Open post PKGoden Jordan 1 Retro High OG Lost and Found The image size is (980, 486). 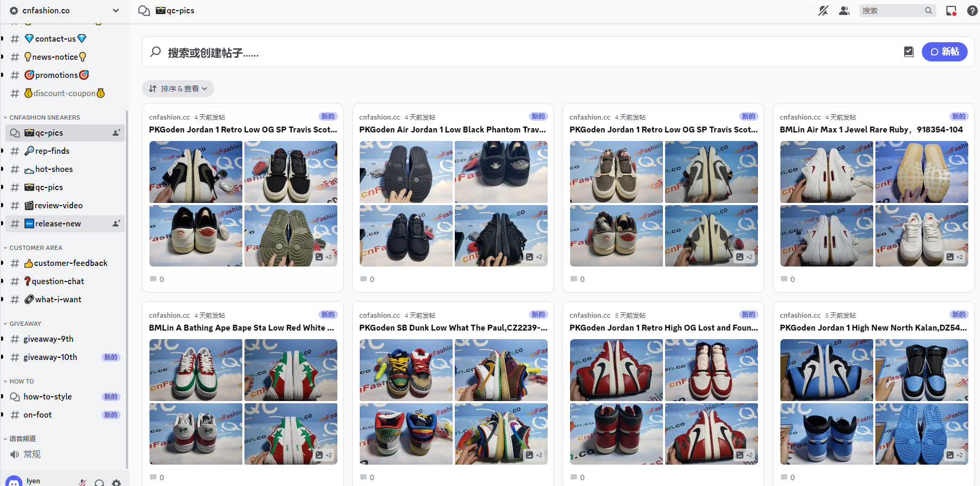coord(663,328)
